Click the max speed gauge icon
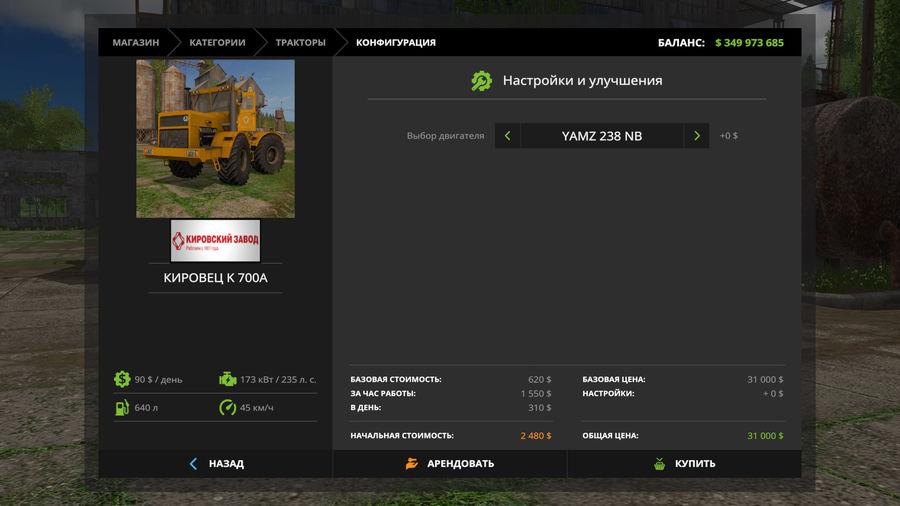 228,407
